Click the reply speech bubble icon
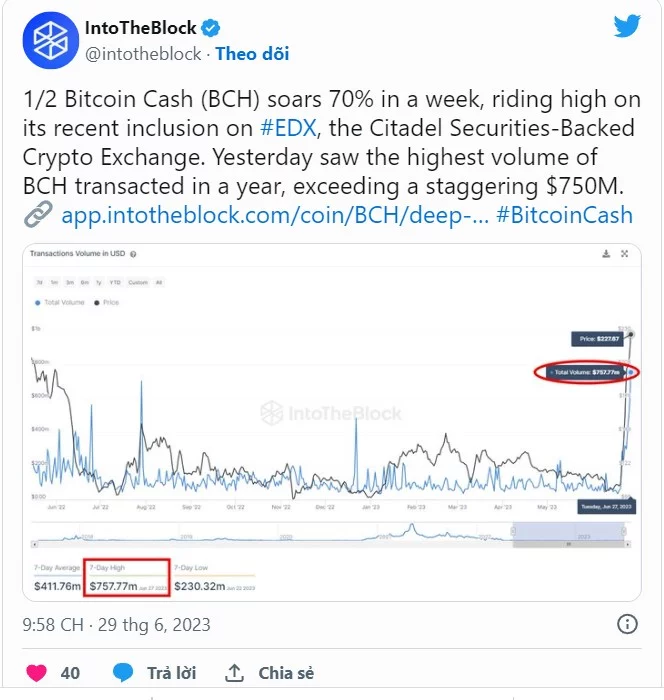 (x=123, y=673)
